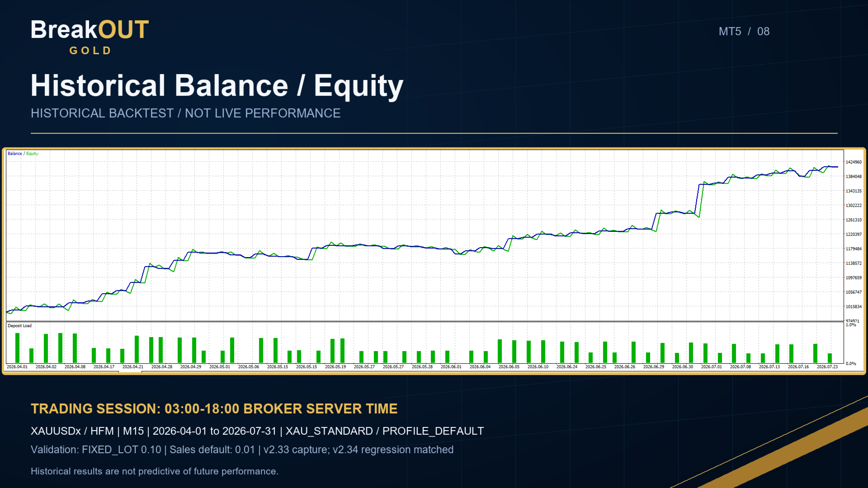Click the TRADING SESSION broker server time line
Screen dimensions: 868x488
[x=214, y=409]
